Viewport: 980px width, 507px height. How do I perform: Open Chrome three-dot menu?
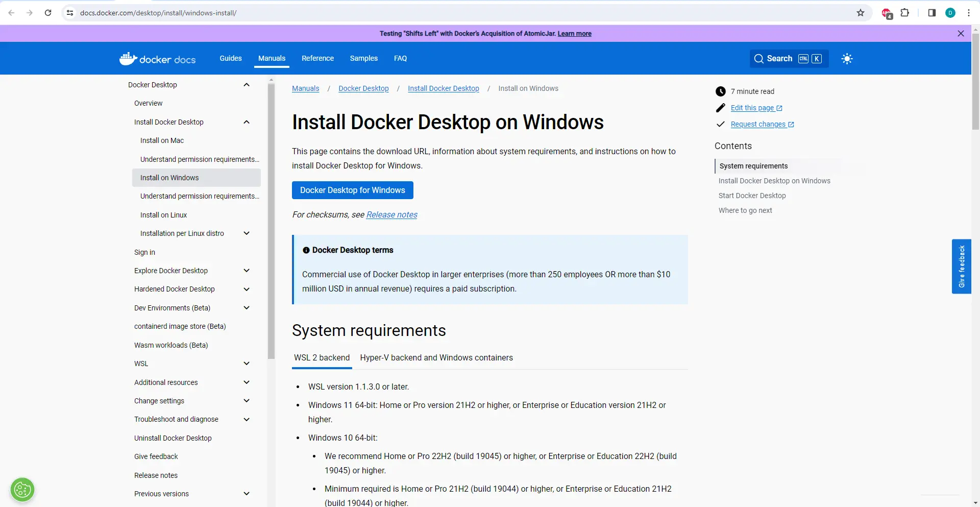click(968, 13)
